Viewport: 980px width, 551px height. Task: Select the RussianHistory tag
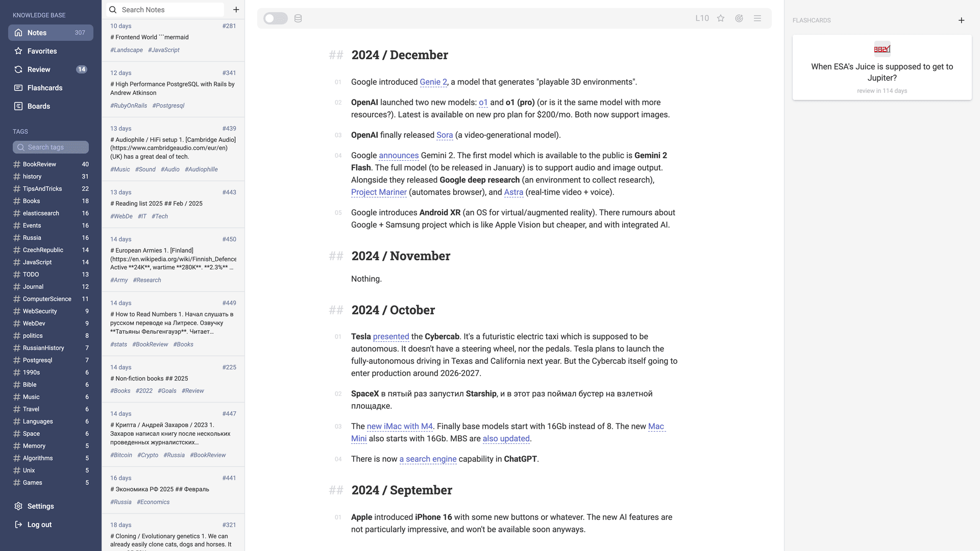click(x=51, y=348)
